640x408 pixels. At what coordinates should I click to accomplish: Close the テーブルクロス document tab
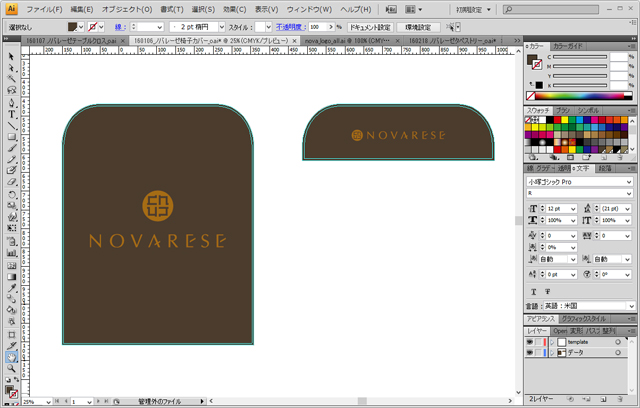(122, 41)
